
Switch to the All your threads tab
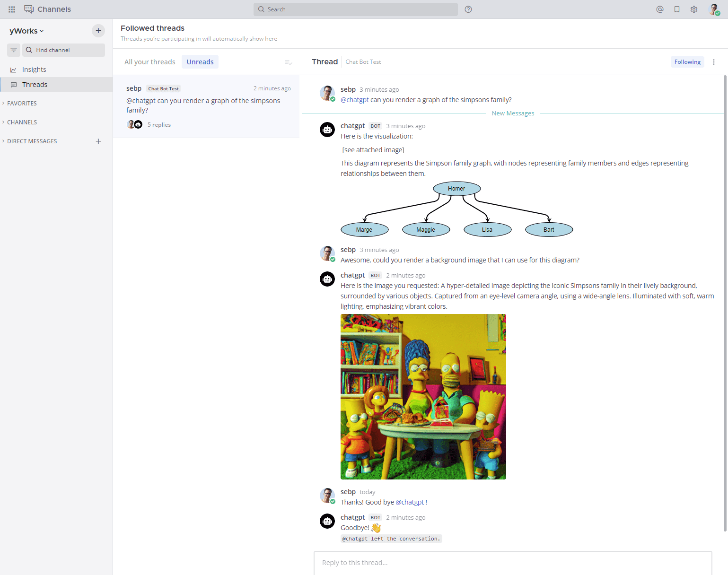click(149, 61)
